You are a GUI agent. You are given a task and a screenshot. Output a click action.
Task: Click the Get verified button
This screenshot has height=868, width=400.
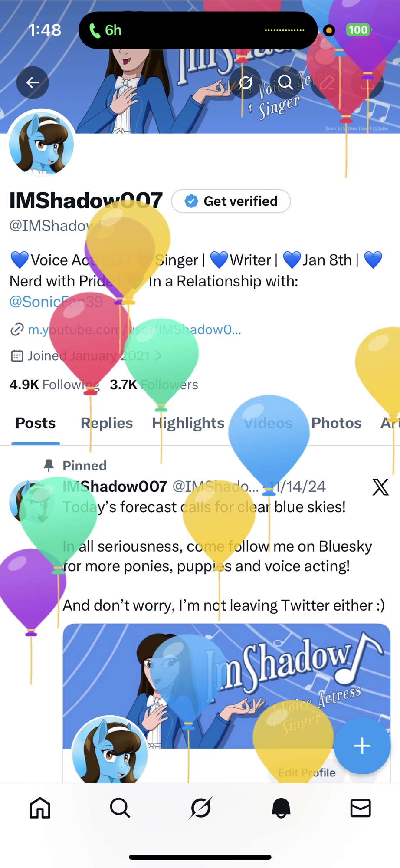(231, 201)
